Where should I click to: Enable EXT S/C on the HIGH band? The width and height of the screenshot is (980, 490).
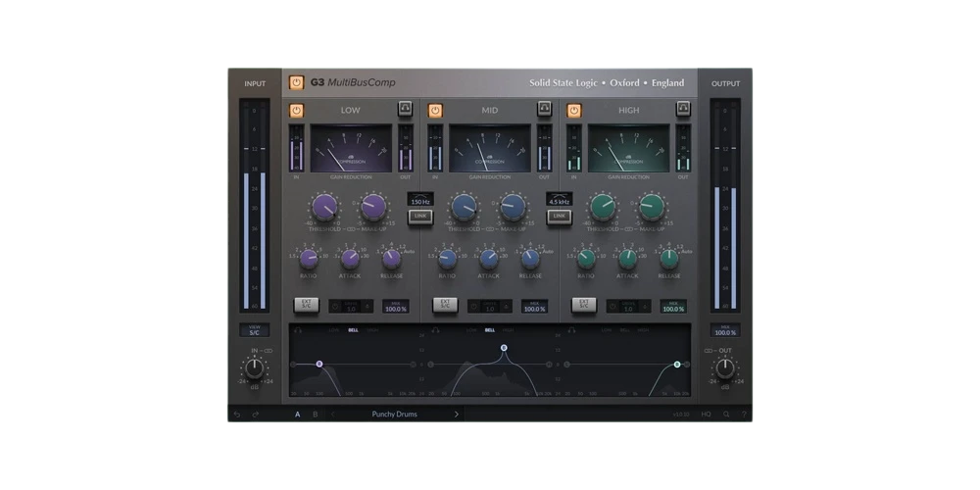584,305
